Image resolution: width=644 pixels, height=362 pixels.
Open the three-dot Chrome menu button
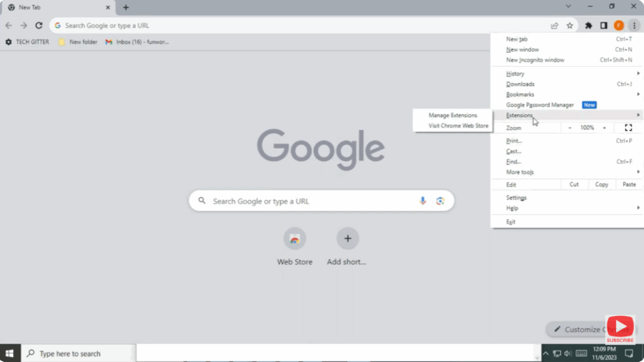click(x=634, y=26)
